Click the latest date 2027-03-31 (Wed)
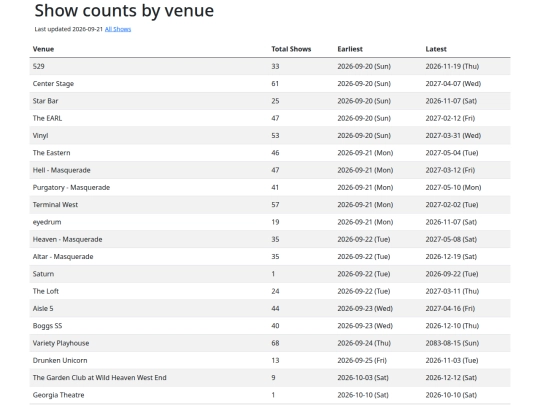This screenshot has width=540, height=405. (453, 135)
